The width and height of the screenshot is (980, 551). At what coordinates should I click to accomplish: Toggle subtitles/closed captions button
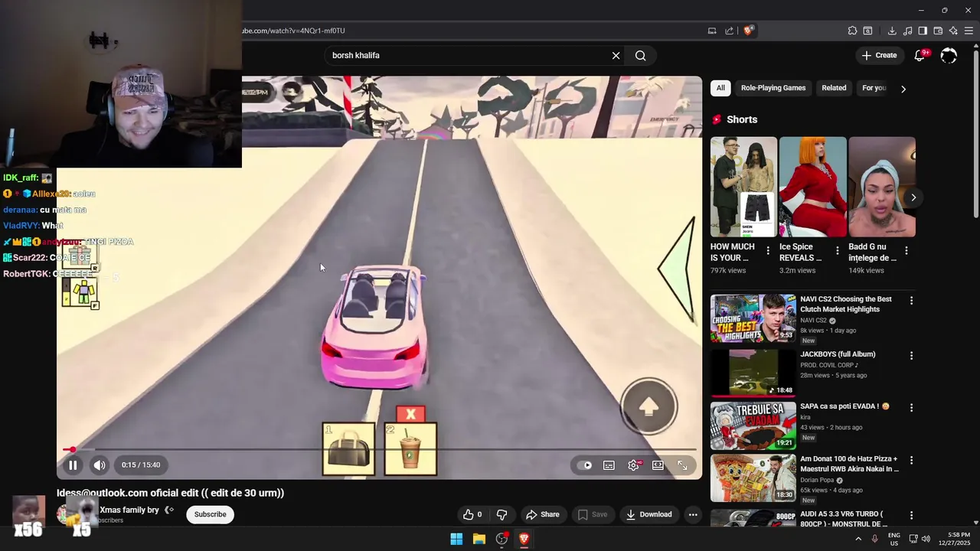tap(609, 465)
